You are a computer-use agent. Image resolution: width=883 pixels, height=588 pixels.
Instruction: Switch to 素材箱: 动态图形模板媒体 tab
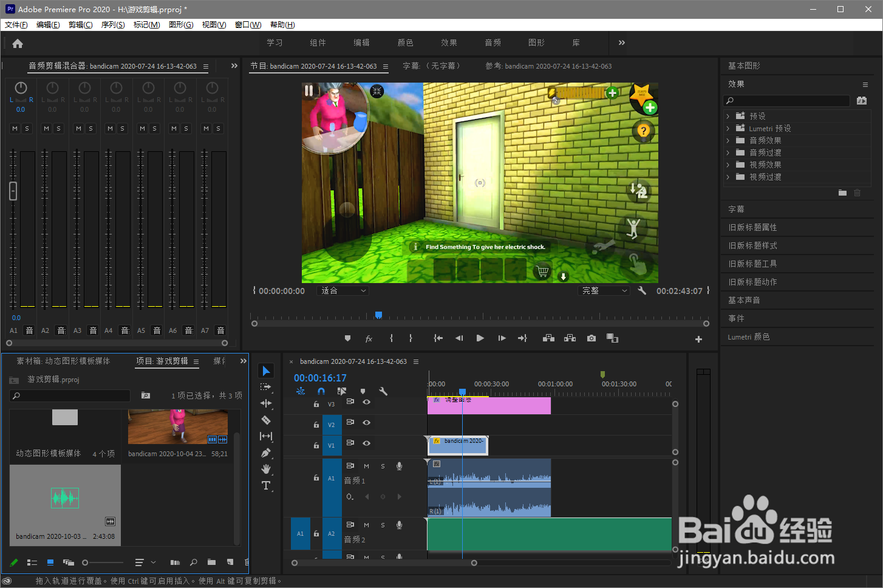coord(63,361)
